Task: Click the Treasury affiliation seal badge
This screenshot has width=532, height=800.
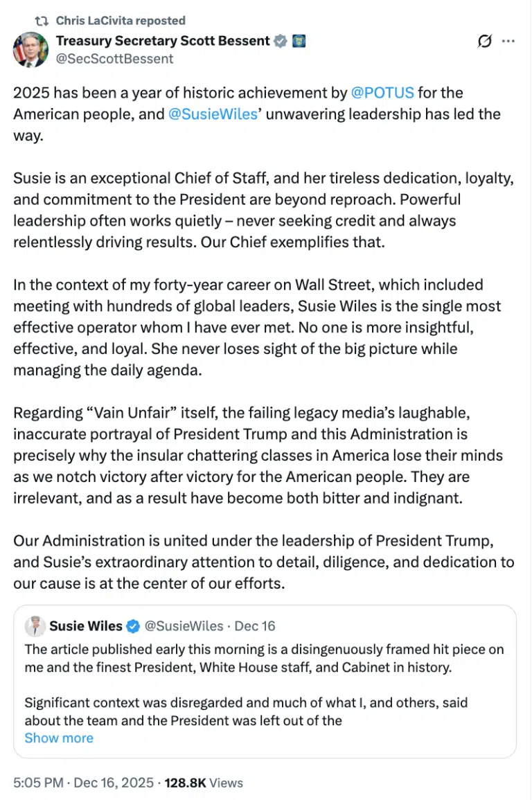Action: (299, 41)
